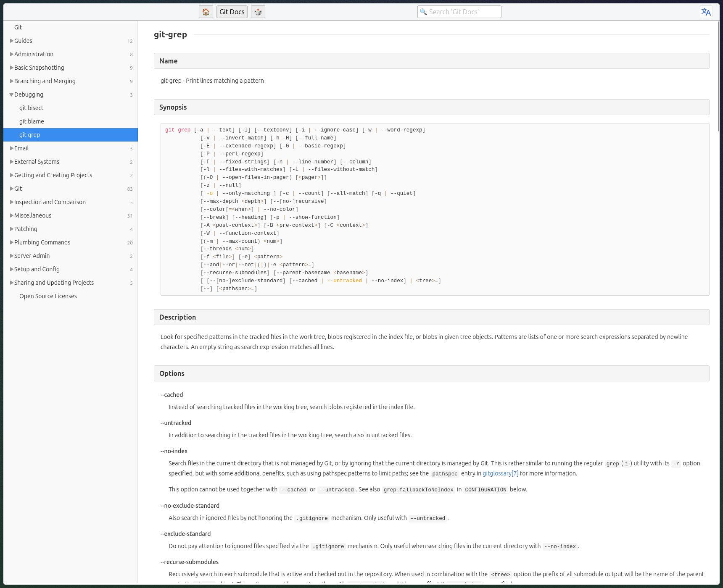Open the language translation icon
The height and width of the screenshot is (588, 723).
coord(706,12)
